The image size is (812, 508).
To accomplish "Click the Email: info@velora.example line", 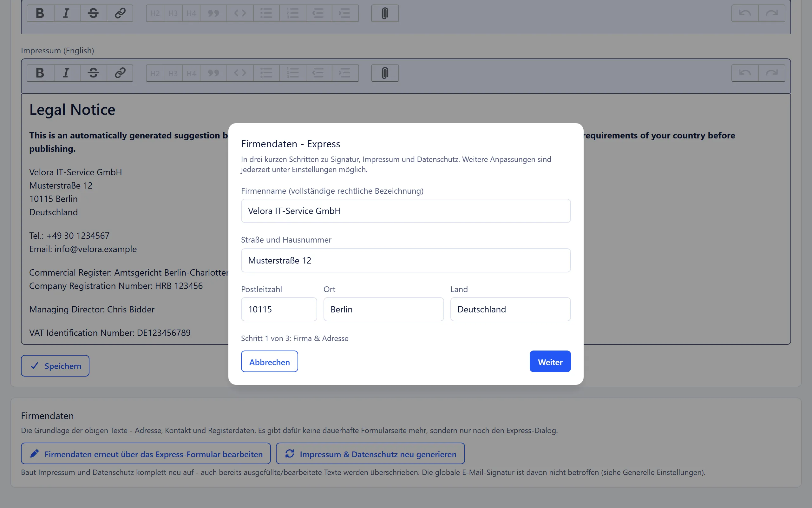I will coord(83,249).
